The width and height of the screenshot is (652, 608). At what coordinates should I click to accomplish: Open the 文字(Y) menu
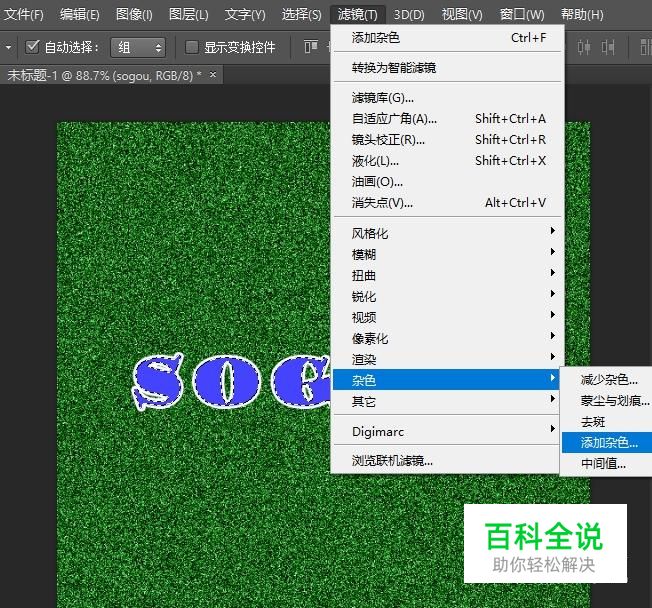click(x=245, y=15)
